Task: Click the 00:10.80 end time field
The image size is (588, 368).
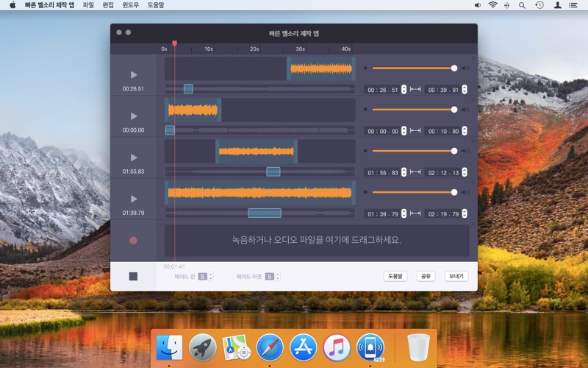Action: click(x=443, y=131)
